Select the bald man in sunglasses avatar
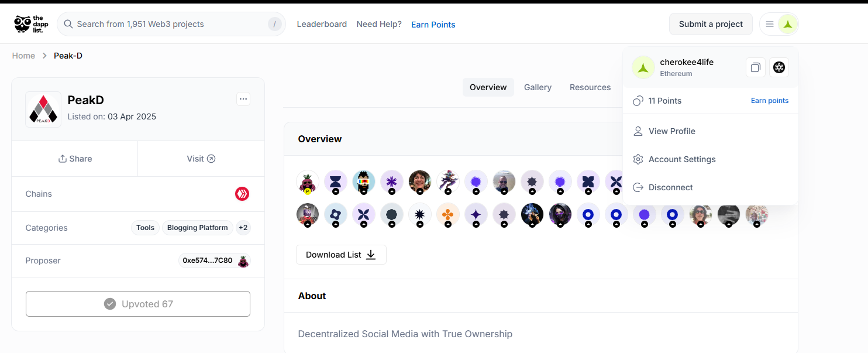868x353 pixels. tap(504, 182)
